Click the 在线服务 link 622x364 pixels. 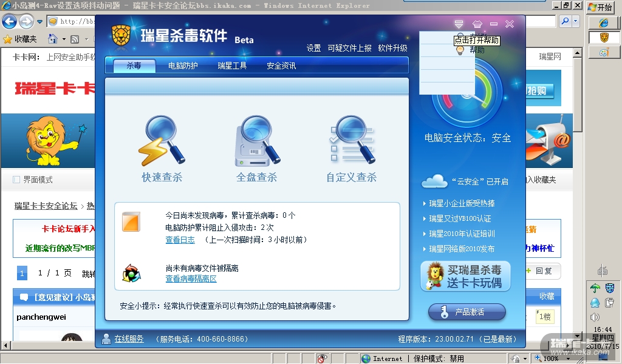(x=129, y=339)
